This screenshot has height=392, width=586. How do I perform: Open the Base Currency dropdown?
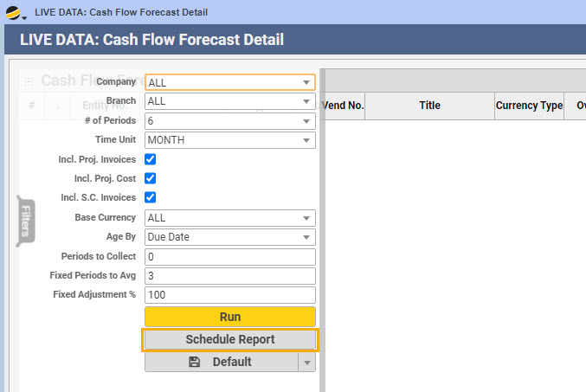coord(229,218)
